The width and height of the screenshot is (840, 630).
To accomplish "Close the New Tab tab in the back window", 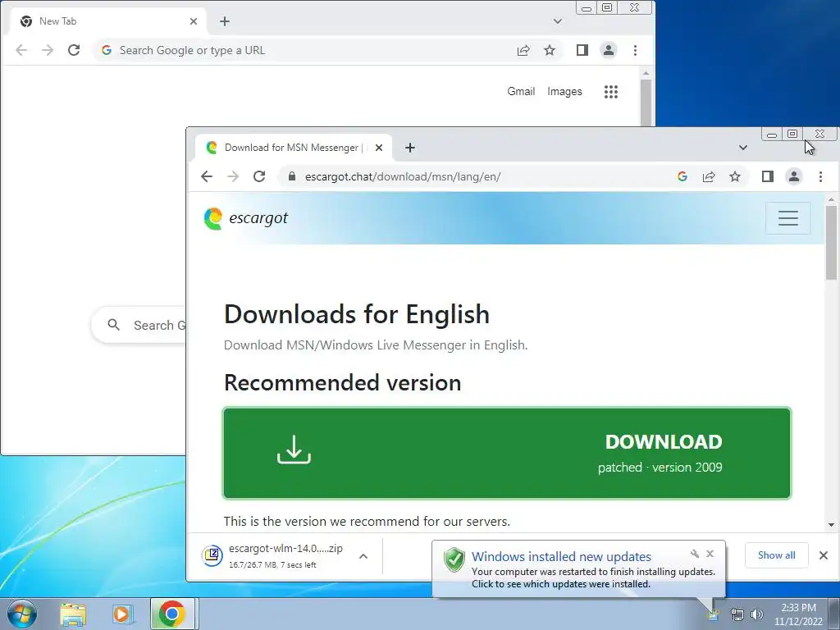I will [x=194, y=21].
